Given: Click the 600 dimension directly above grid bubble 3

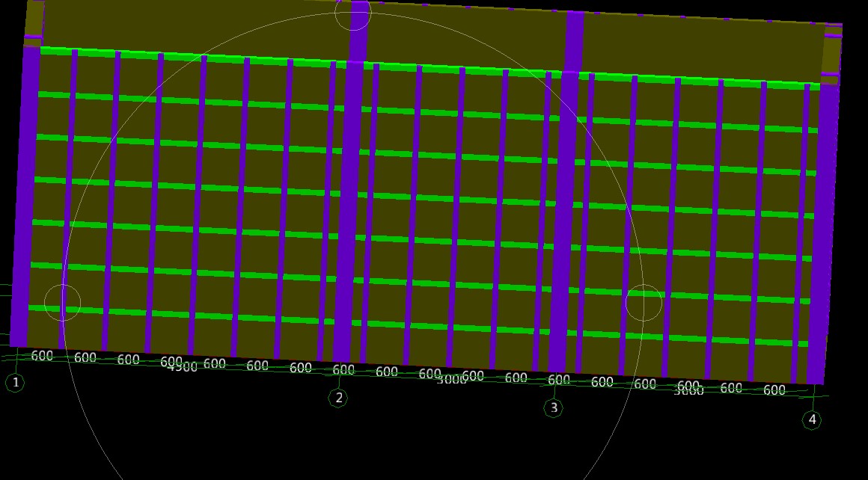Looking at the screenshot, I should (558, 380).
